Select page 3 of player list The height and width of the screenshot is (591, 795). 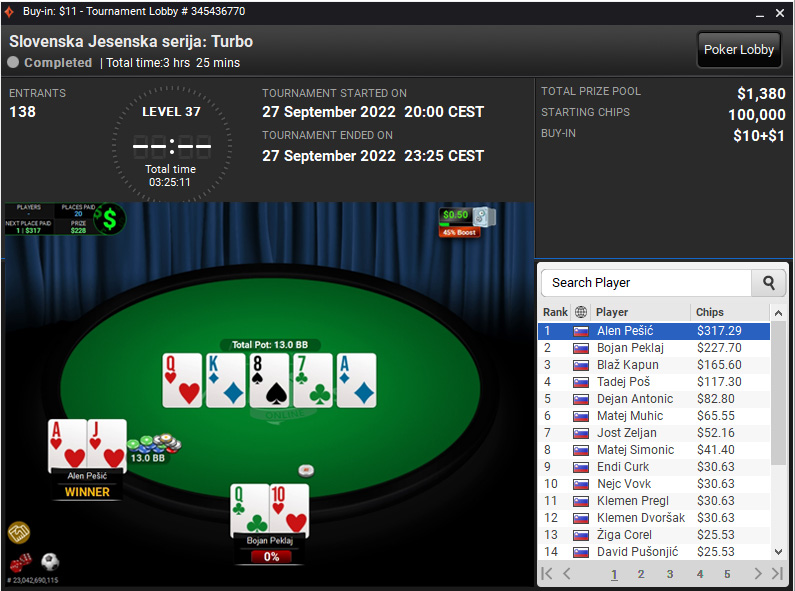click(670, 574)
